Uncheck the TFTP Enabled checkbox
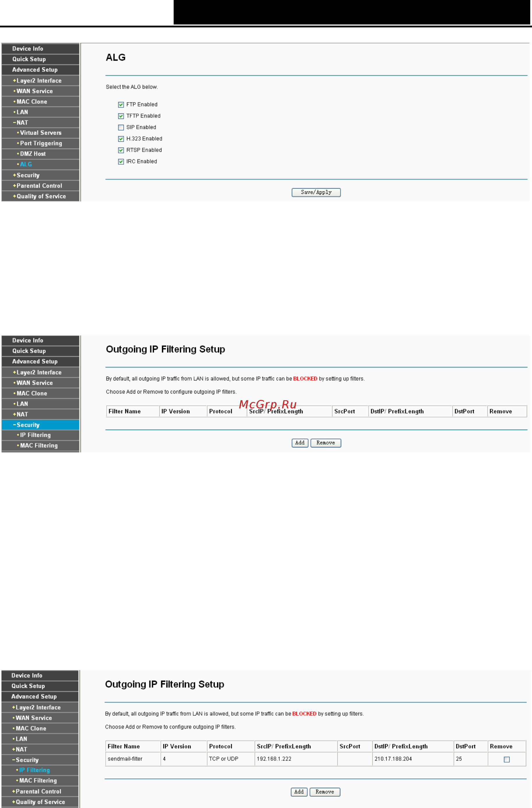 pos(121,116)
